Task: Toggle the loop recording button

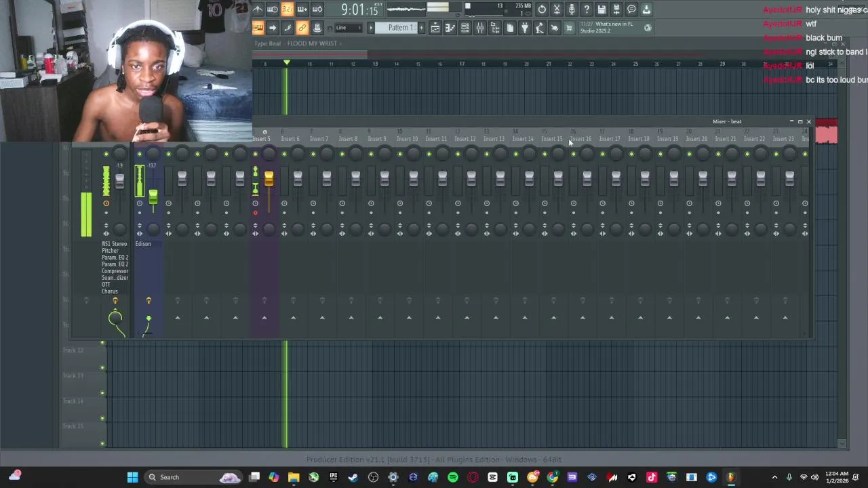Action: point(317,9)
